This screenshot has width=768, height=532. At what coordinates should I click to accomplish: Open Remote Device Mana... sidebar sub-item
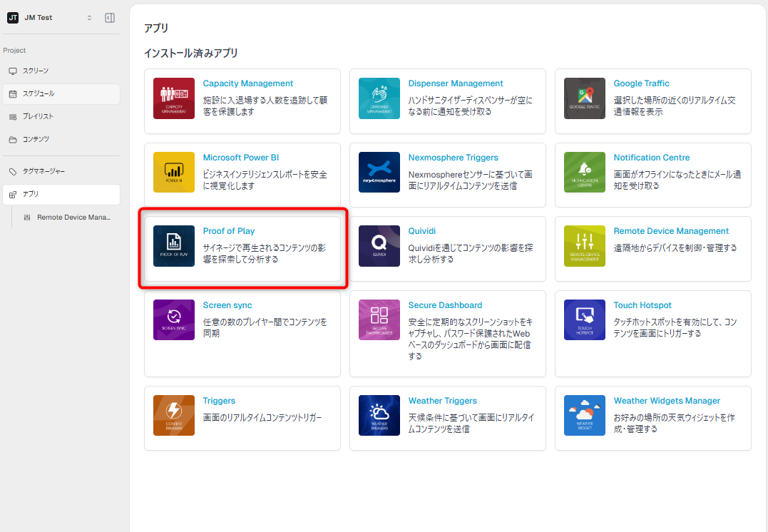(x=66, y=218)
